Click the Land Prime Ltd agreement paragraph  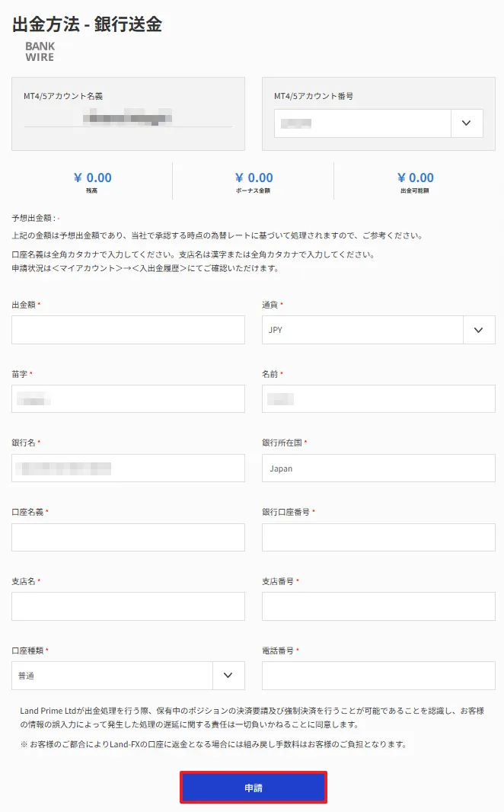(252, 718)
